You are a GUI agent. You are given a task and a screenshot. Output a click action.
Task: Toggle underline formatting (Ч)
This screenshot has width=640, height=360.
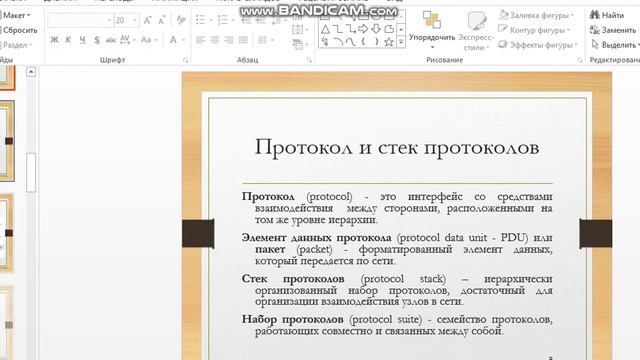point(82,40)
